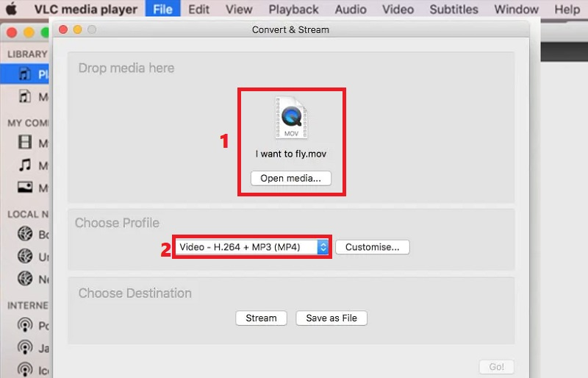Select the music note icon under My Computer
The width and height of the screenshot is (588, 378).
pyautogui.click(x=25, y=165)
